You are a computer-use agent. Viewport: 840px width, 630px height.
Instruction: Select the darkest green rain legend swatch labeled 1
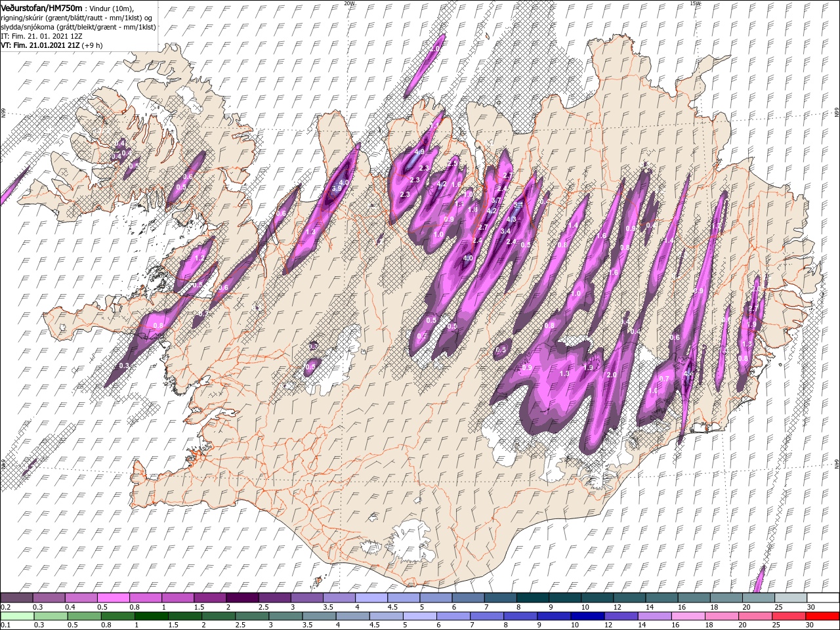click(x=150, y=616)
